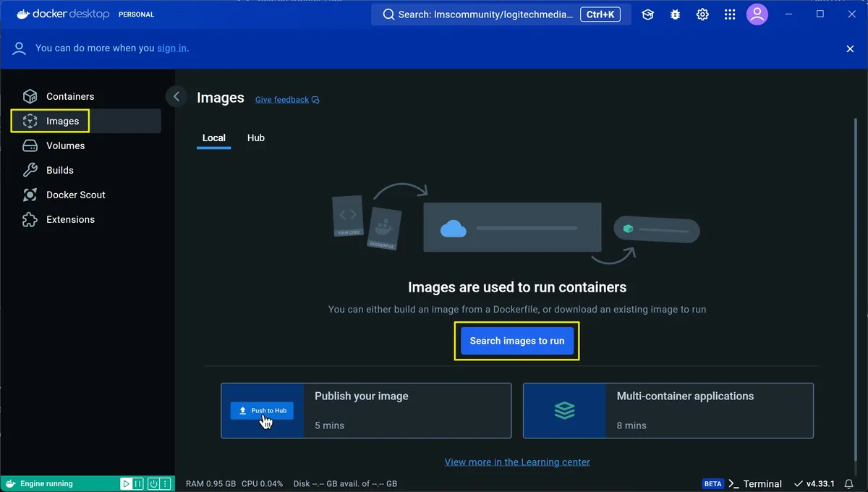Open the troubleshoot bug icon
This screenshot has height=492, width=868.
(x=675, y=14)
